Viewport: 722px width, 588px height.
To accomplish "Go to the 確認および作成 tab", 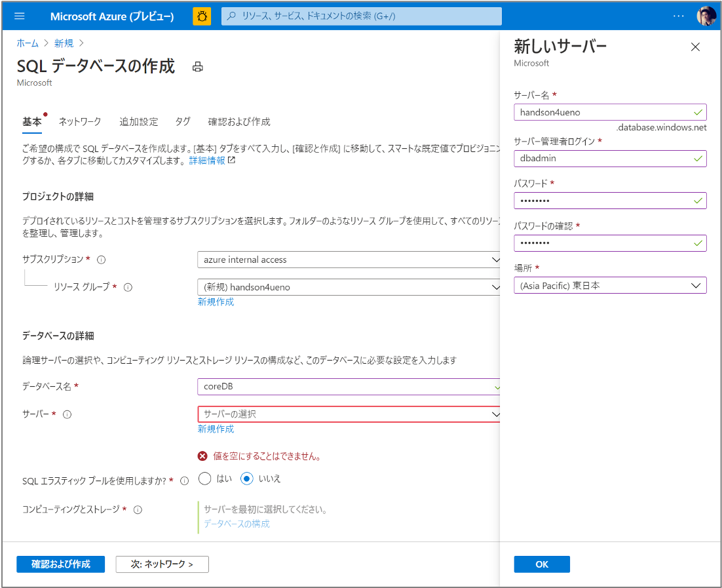I will [239, 122].
